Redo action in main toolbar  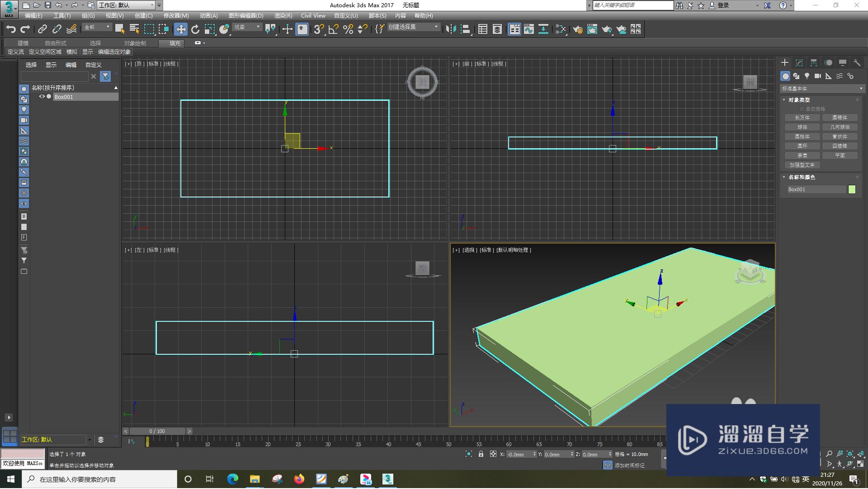pyautogui.click(x=25, y=29)
